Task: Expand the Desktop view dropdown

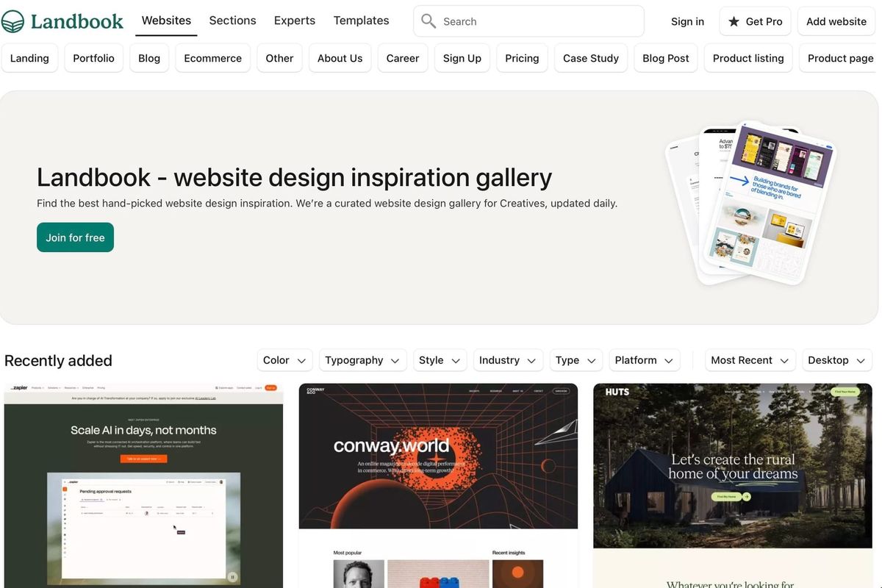Action: click(x=837, y=360)
